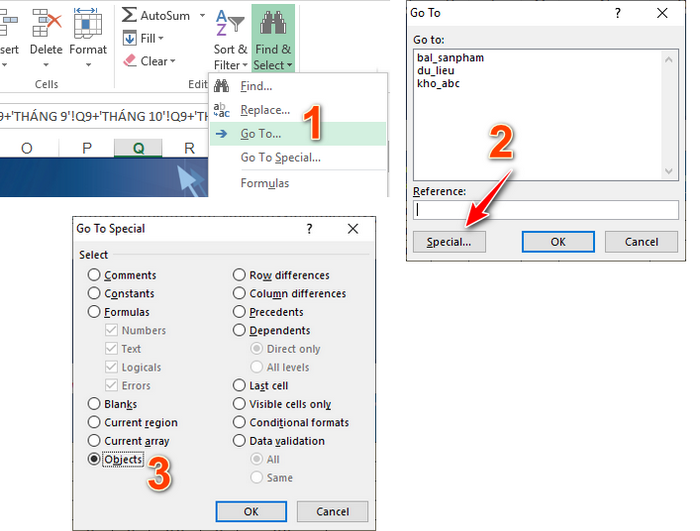The image size is (700, 531).
Task: Click the Special... button in Go To
Action: click(x=449, y=242)
